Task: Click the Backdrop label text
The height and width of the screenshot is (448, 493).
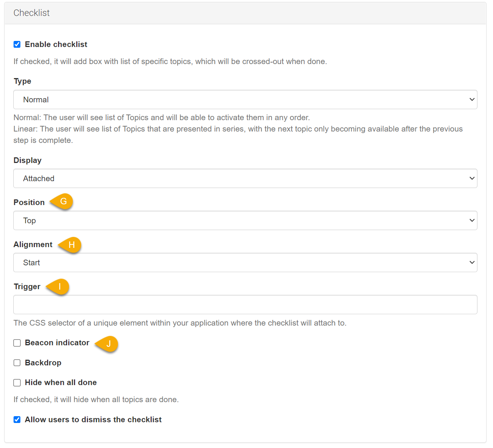Action: coord(43,363)
